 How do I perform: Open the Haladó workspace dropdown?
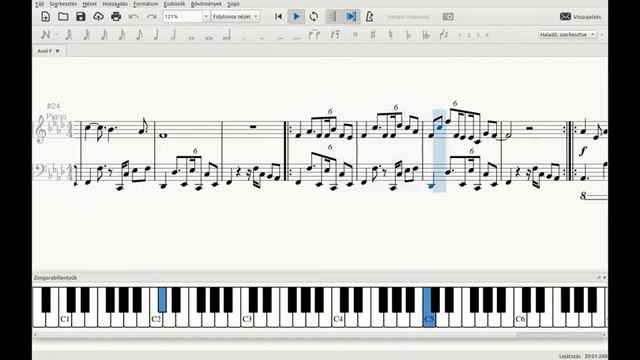(x=568, y=35)
